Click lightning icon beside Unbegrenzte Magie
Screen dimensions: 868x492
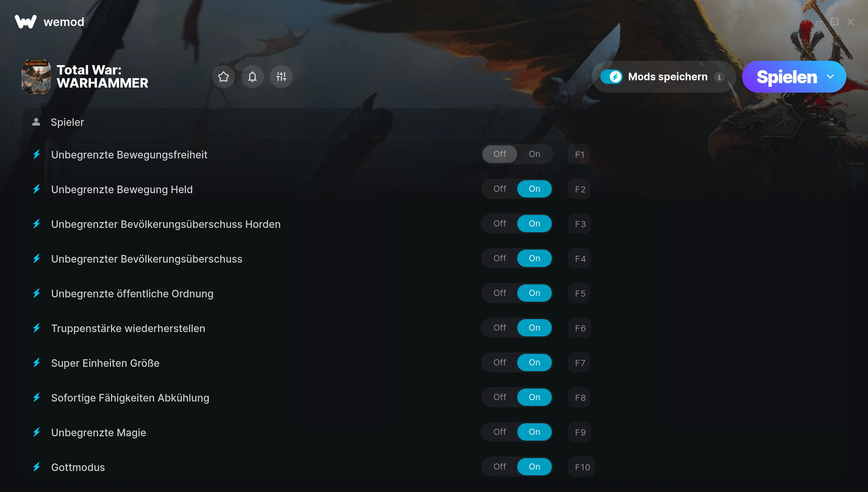pos(37,432)
